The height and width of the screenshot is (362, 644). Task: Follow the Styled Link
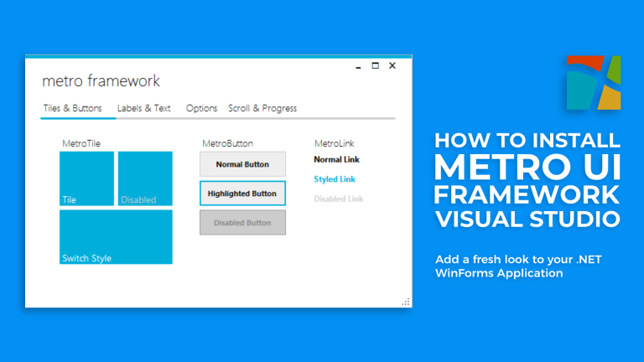[x=335, y=179]
